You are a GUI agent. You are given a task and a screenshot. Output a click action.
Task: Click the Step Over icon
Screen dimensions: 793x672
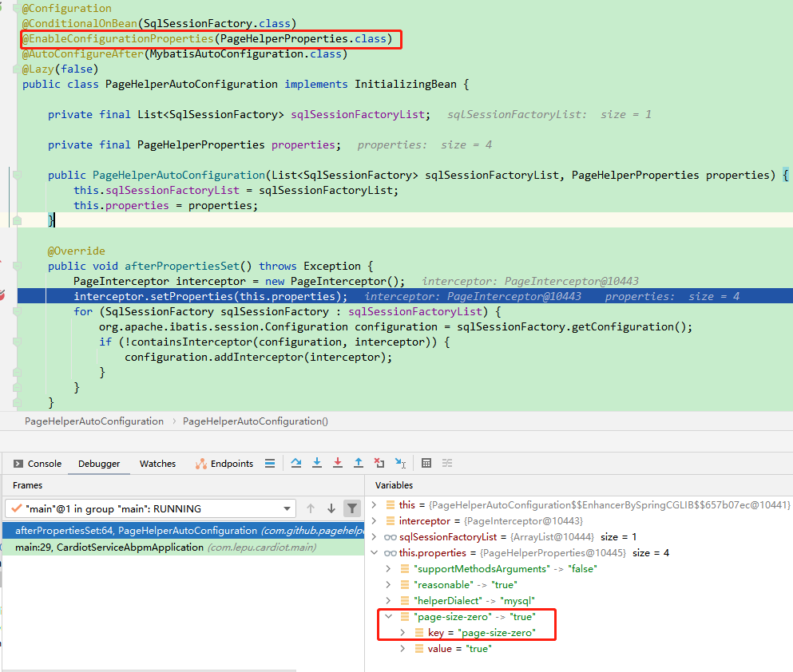[295, 462]
